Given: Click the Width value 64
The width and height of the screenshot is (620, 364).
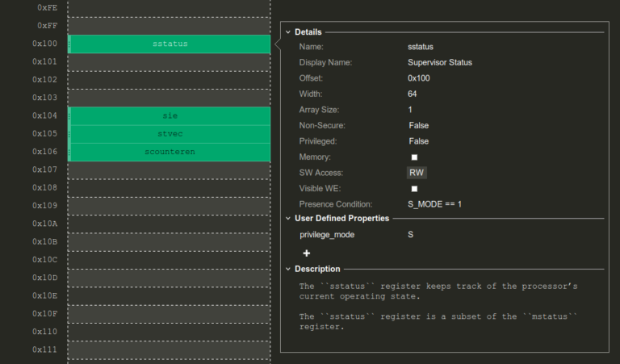Looking at the screenshot, I should pos(412,94).
